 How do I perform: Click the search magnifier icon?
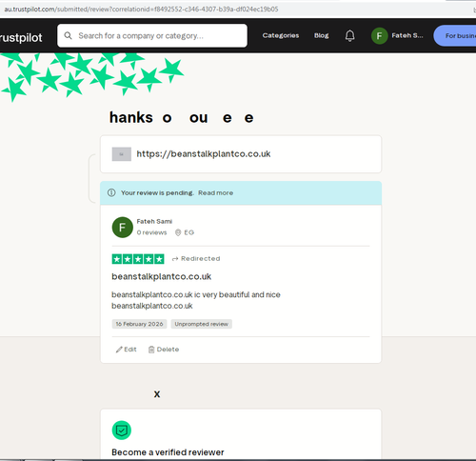68,35
